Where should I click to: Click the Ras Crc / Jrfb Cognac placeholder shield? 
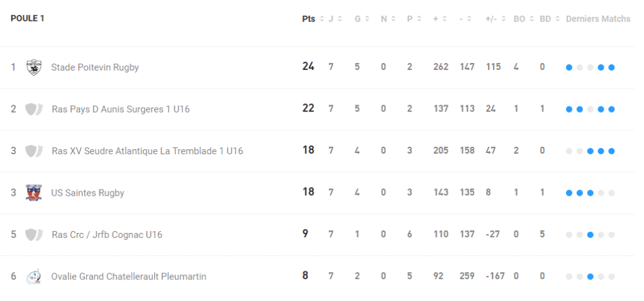(x=34, y=235)
